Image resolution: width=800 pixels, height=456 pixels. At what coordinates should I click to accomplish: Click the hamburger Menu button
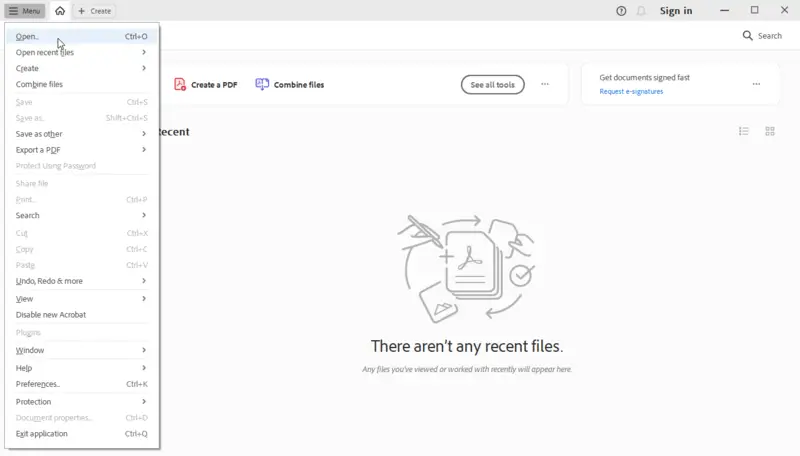[24, 11]
